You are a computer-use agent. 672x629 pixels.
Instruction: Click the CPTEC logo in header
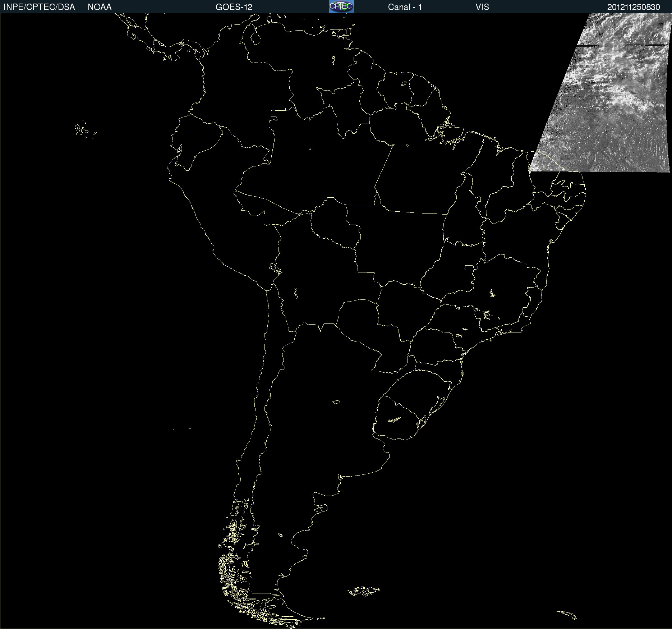point(341,6)
